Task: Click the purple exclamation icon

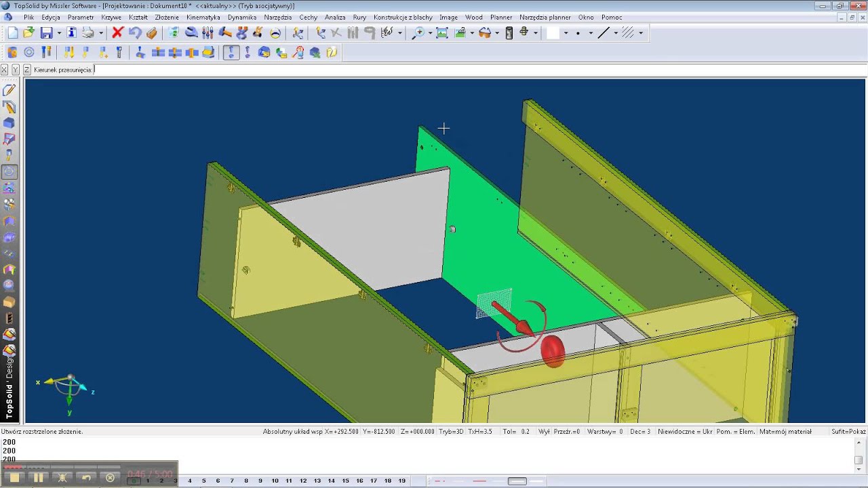Action: click(248, 52)
